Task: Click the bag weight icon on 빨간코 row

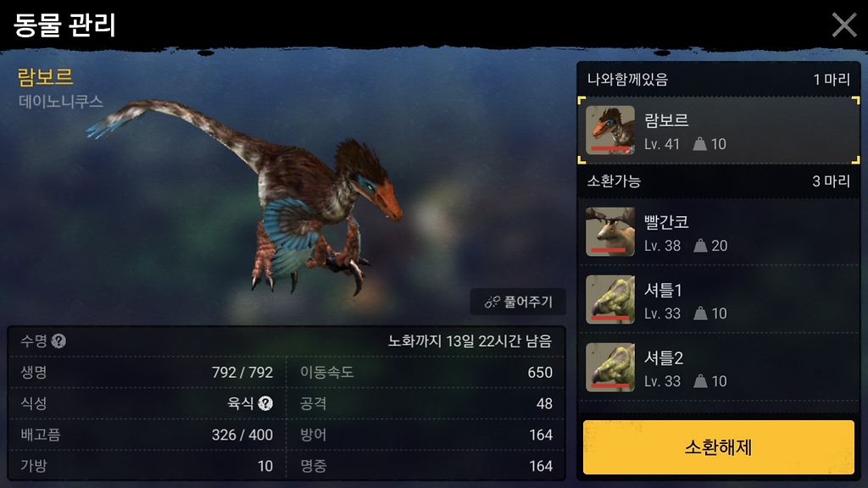Action: (700, 246)
